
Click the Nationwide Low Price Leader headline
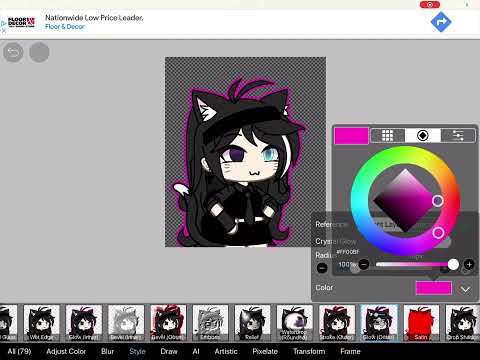pos(94,18)
